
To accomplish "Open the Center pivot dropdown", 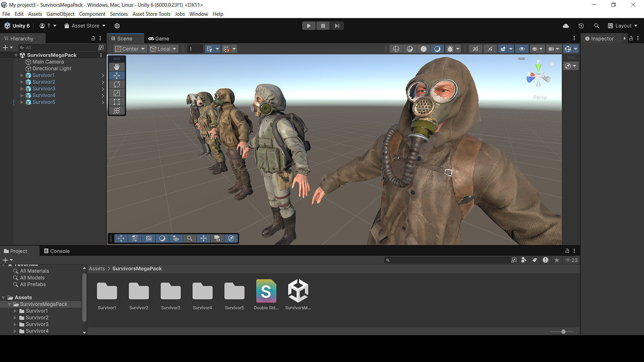I will pos(130,49).
